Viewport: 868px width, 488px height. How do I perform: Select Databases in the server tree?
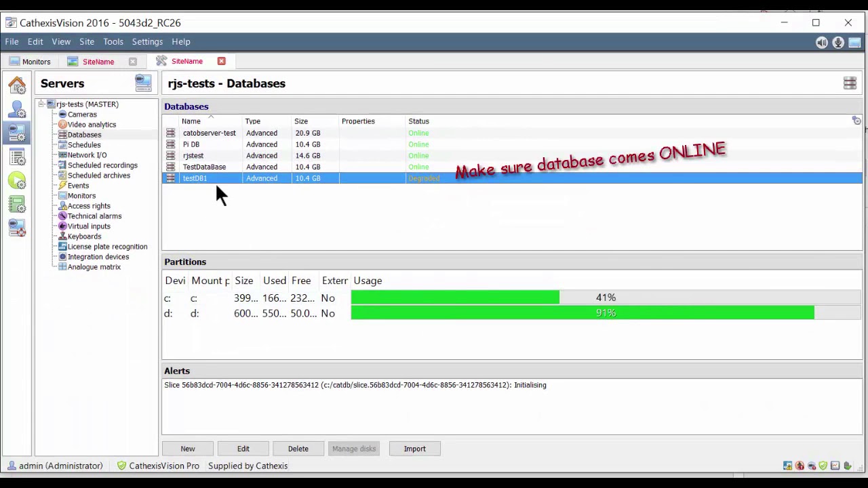coord(84,135)
